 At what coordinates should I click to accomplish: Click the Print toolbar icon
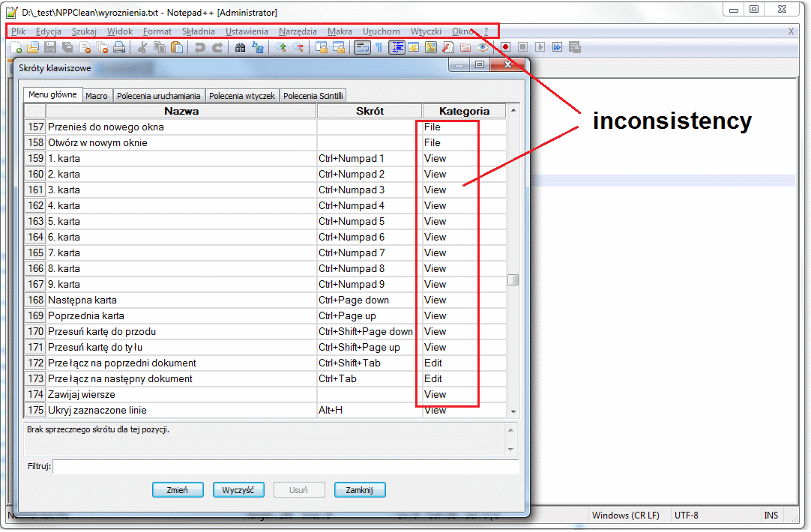(121, 47)
